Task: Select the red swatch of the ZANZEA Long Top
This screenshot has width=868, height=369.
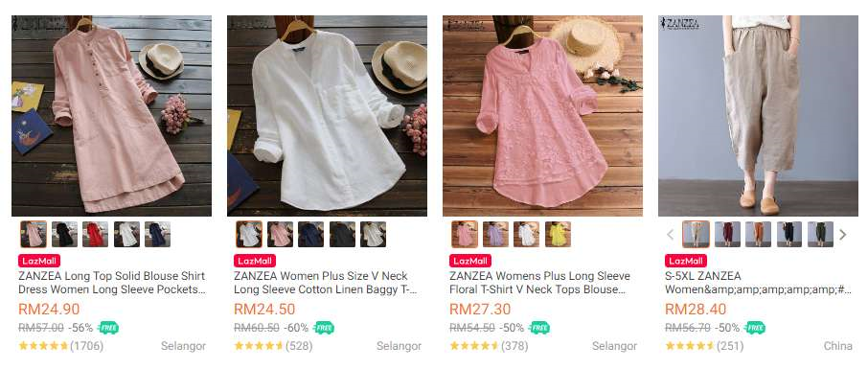Action: pos(95,235)
